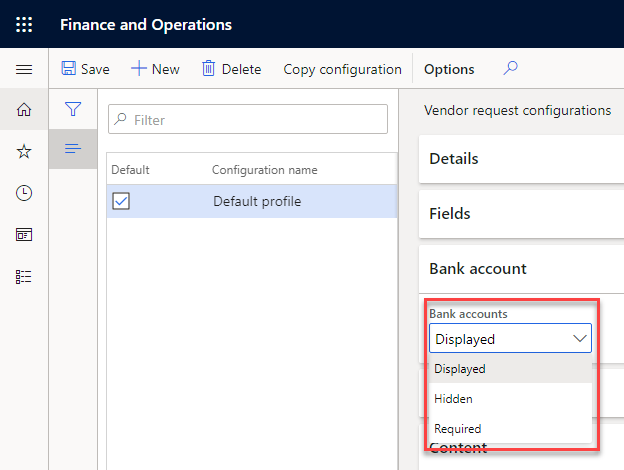624x470 pixels.
Task: Open the app launcher waffle icon
Action: (x=24, y=24)
